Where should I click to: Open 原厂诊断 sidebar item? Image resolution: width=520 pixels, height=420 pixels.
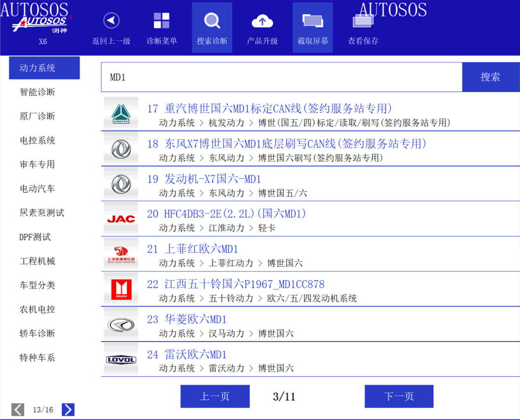tap(37, 116)
